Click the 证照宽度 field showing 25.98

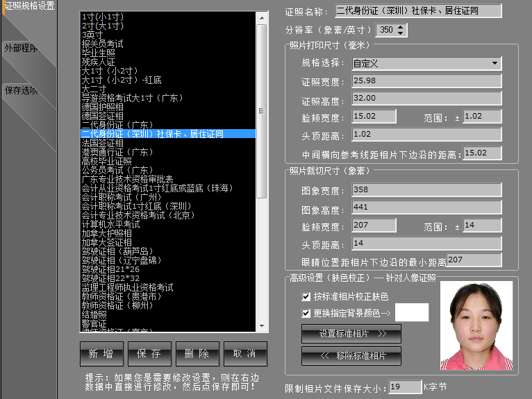coord(426,81)
